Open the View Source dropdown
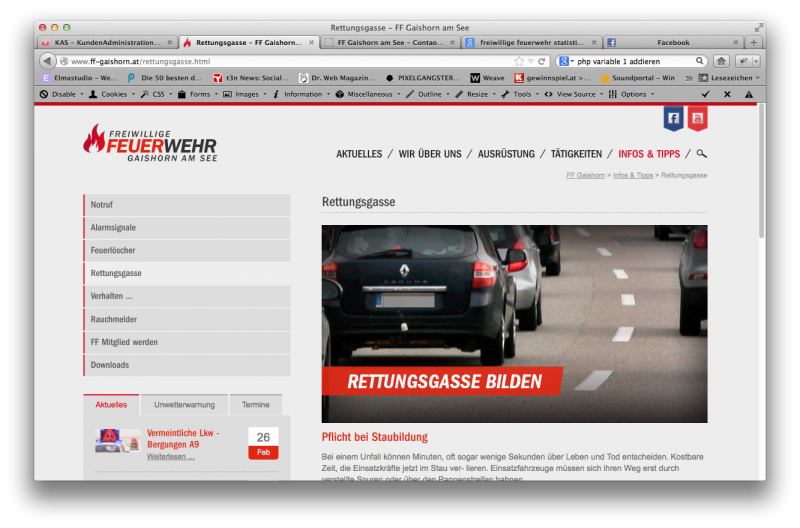800x528 pixels. (x=573, y=94)
